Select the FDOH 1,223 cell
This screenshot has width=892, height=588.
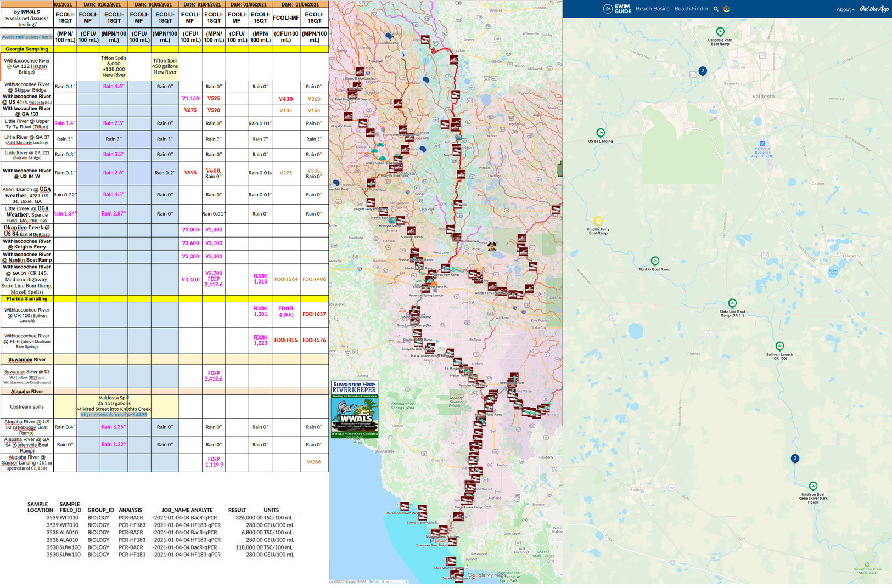pyautogui.click(x=260, y=341)
